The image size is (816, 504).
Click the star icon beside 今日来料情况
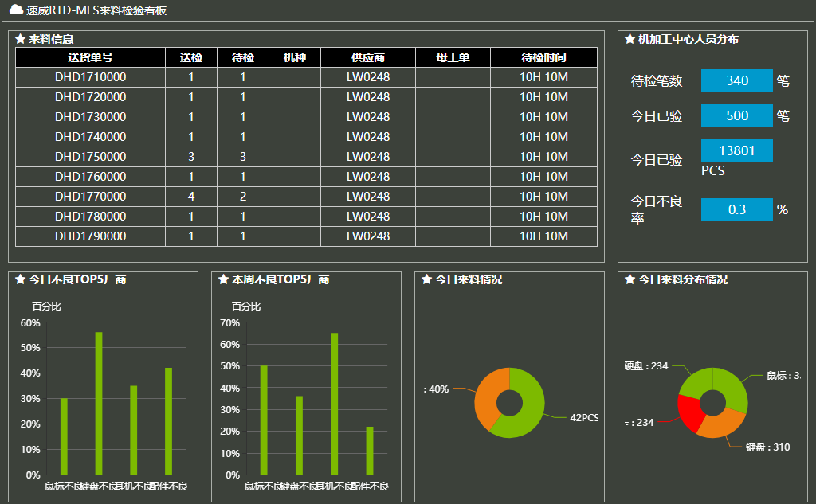(426, 279)
